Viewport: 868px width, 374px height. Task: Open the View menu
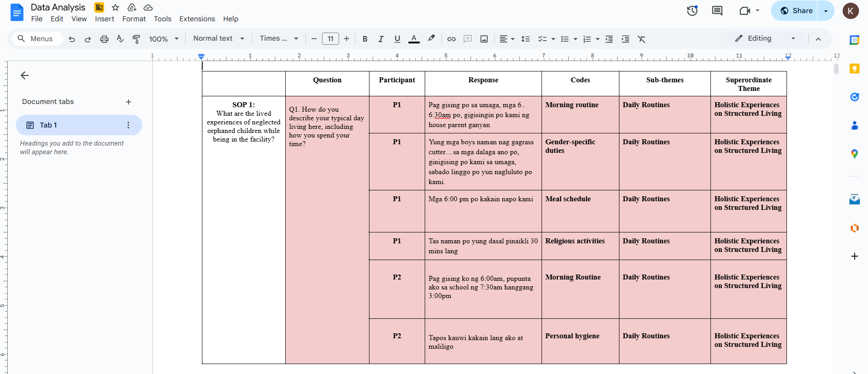79,19
